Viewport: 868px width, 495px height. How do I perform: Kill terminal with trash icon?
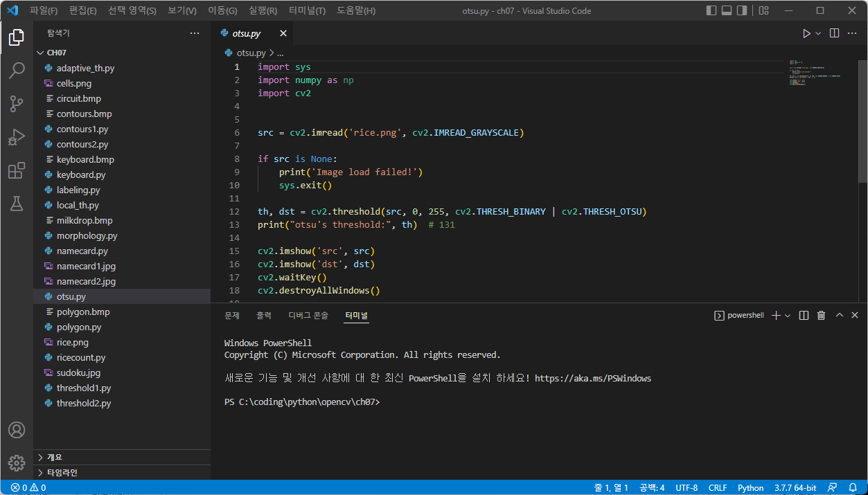(x=822, y=315)
